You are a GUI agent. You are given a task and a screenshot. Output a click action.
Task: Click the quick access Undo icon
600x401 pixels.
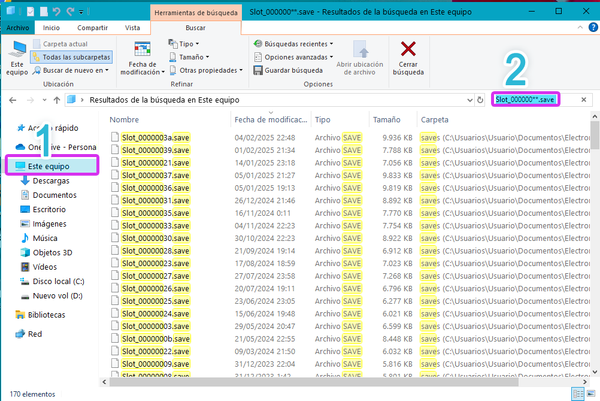(x=57, y=12)
